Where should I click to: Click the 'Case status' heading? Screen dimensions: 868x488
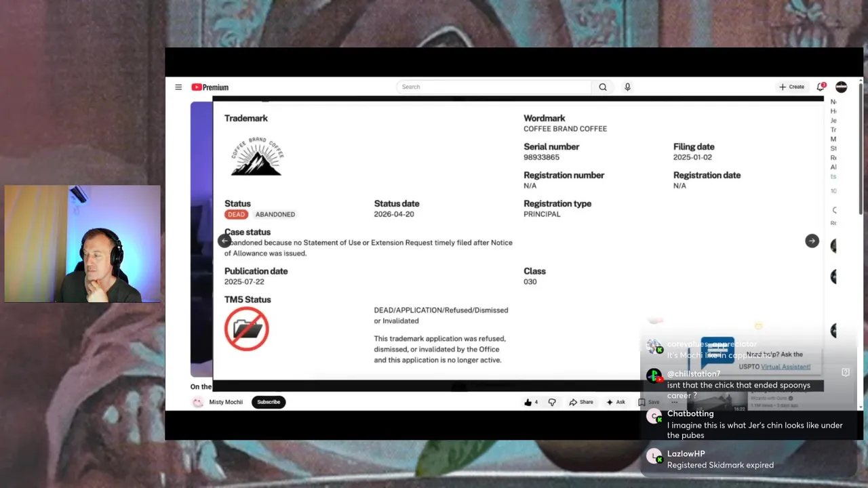(x=248, y=232)
